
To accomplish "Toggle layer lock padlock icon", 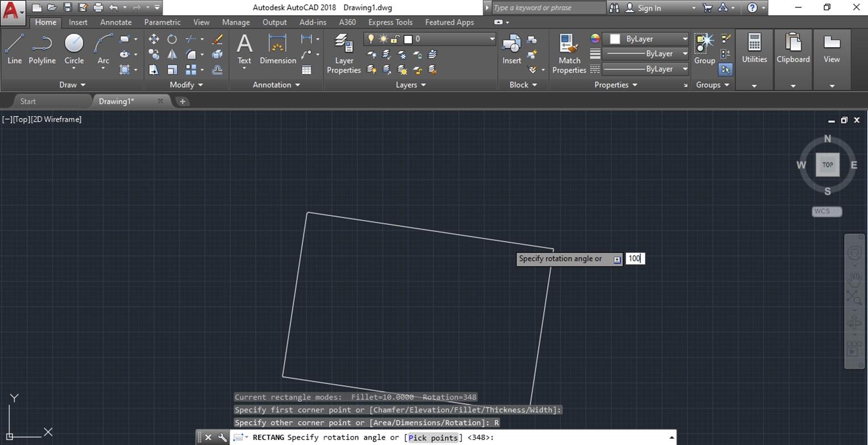I will click(x=395, y=39).
